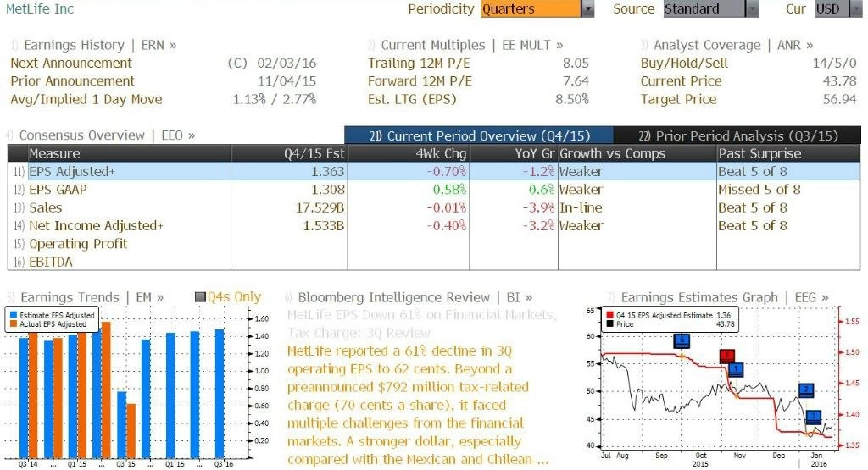The height and width of the screenshot is (470, 868).
Task: Open the Source Standard dropdown arrow
Action: pos(752,8)
